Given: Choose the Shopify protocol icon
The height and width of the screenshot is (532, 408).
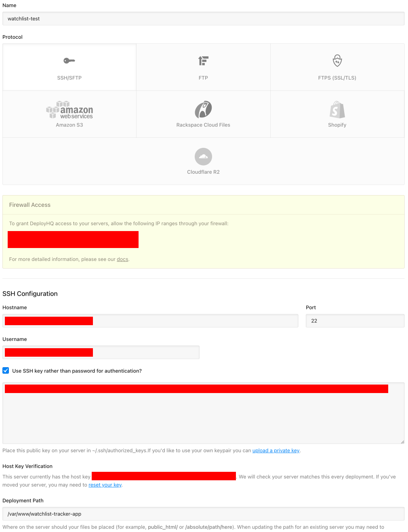Looking at the screenshot, I should click(337, 109).
